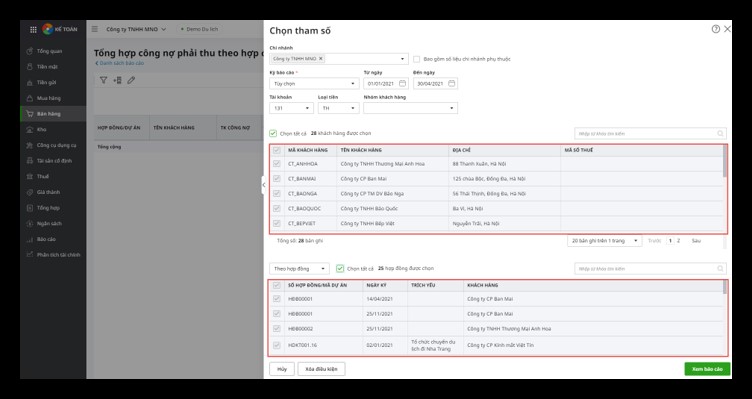
Task: Uncheck the CT_BANMAI row checkbox
Action: 277,179
